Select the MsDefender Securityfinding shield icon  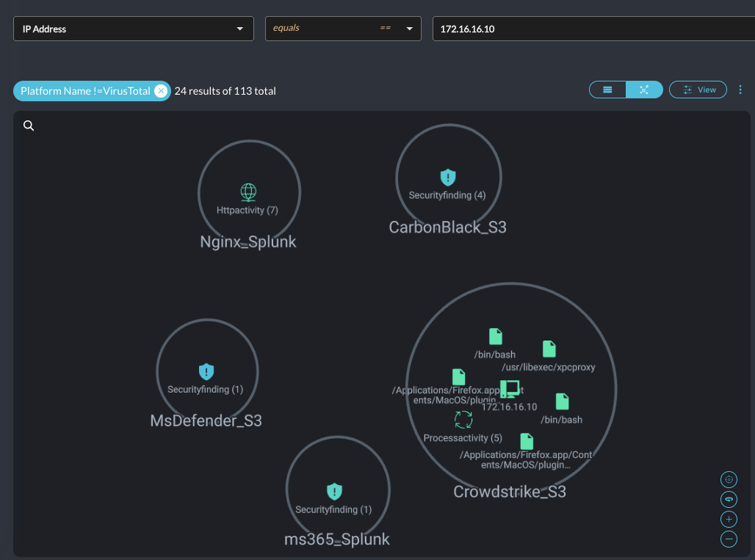206,372
